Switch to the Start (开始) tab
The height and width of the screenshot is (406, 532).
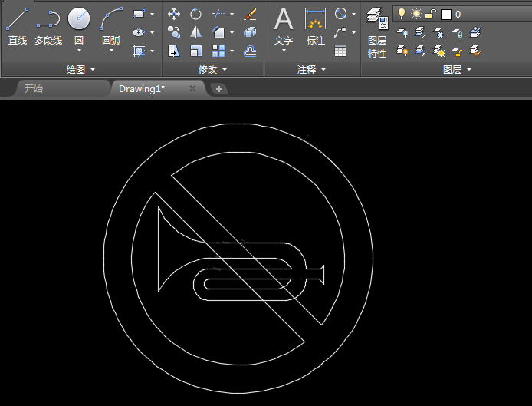(34, 89)
